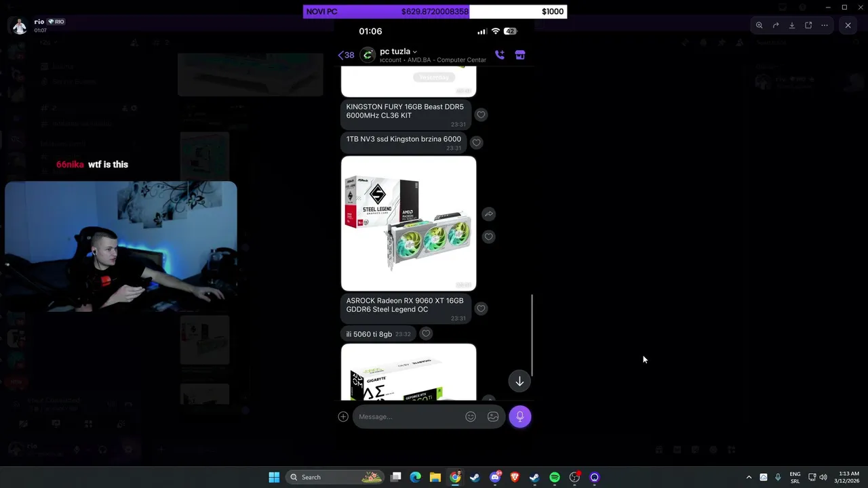This screenshot has width=868, height=488.
Task: Close the image viewer overlay
Action: point(848,25)
